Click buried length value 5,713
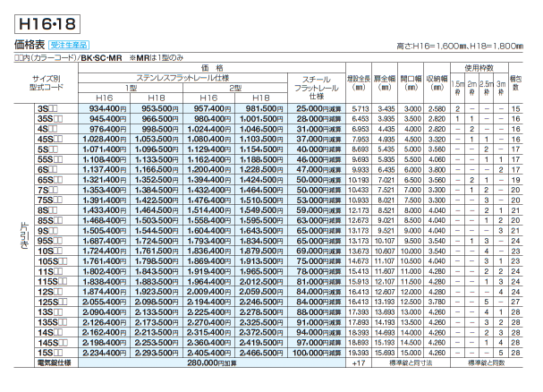This screenshot has width=543, height=392. click(x=361, y=109)
